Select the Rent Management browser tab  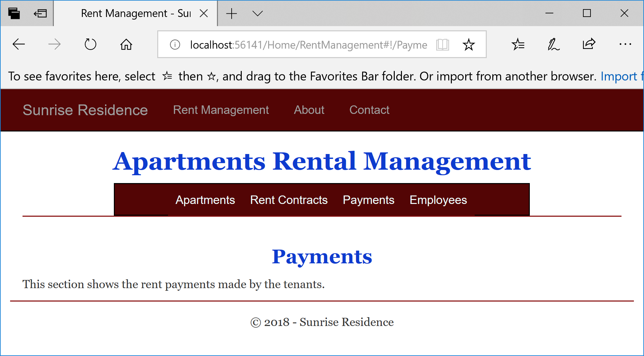136,13
